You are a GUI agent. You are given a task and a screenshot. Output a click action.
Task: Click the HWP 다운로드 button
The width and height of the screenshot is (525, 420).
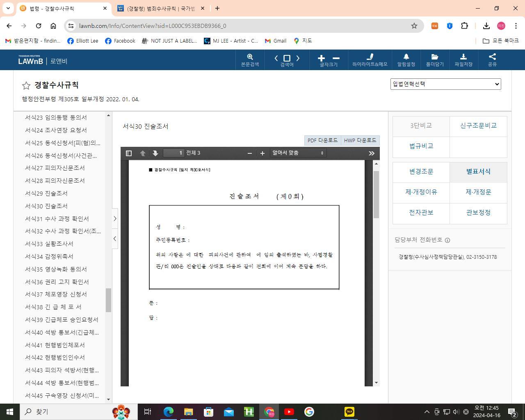[x=360, y=140]
